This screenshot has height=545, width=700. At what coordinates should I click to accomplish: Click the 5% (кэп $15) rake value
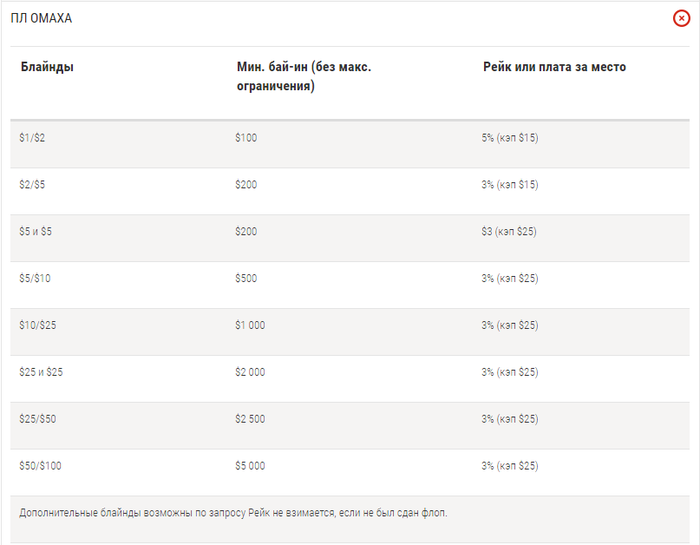click(510, 138)
